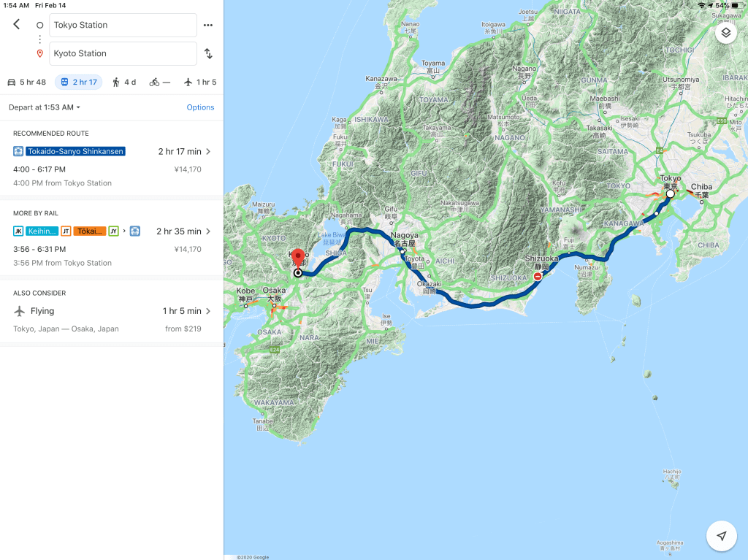Open the three-dot more options menu

[x=208, y=25]
